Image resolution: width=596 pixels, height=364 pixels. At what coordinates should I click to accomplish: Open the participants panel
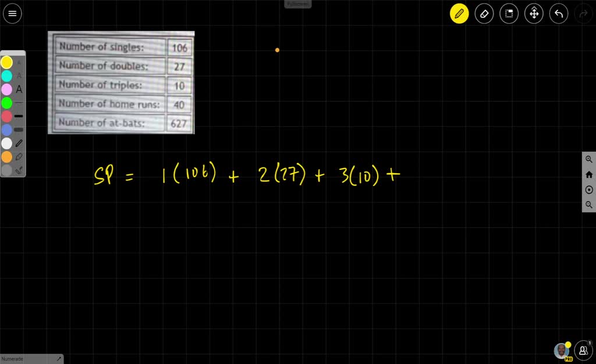tap(583, 350)
